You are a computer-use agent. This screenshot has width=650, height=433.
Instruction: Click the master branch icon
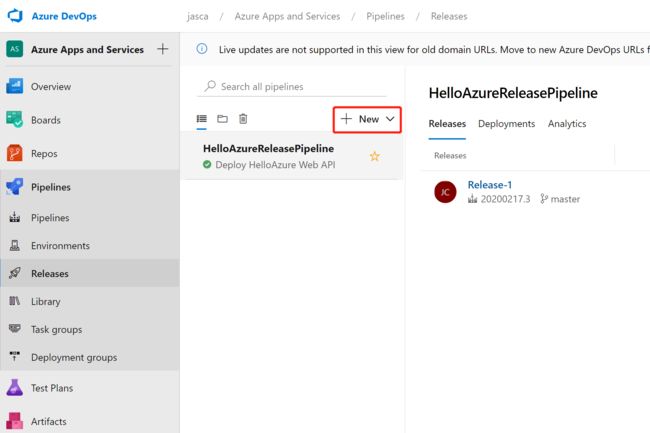544,199
